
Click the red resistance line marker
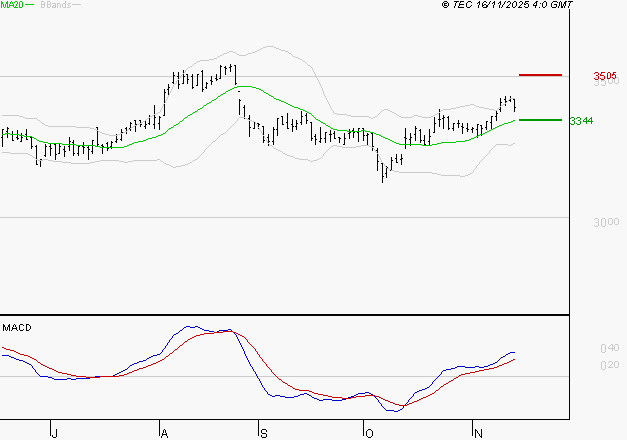pos(540,75)
